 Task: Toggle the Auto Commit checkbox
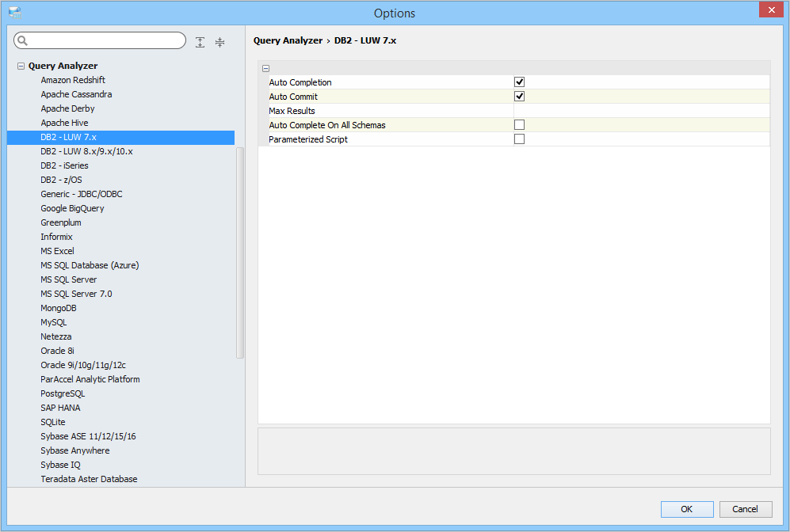click(519, 96)
